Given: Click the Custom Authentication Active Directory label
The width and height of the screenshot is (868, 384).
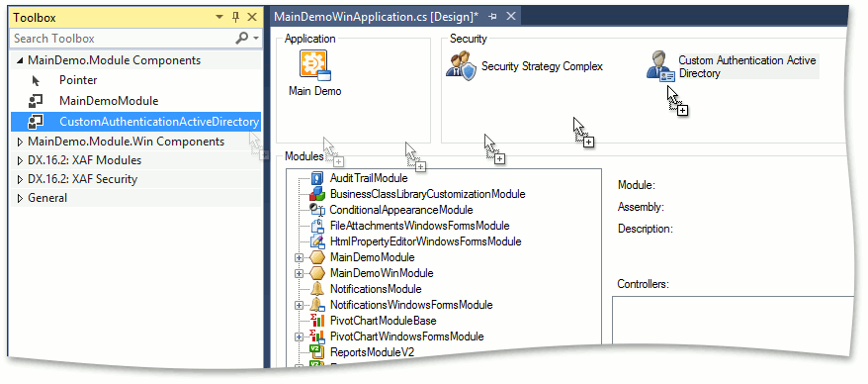Looking at the screenshot, I should [x=747, y=66].
